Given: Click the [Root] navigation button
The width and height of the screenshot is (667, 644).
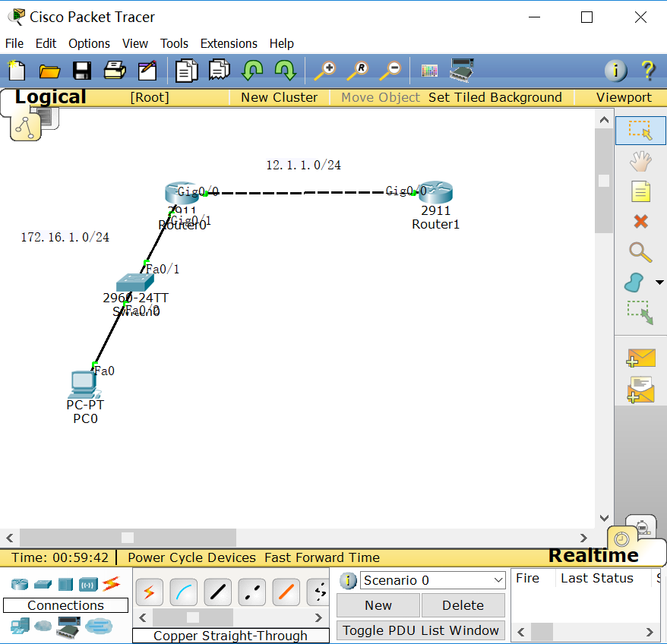Looking at the screenshot, I should click(150, 97).
